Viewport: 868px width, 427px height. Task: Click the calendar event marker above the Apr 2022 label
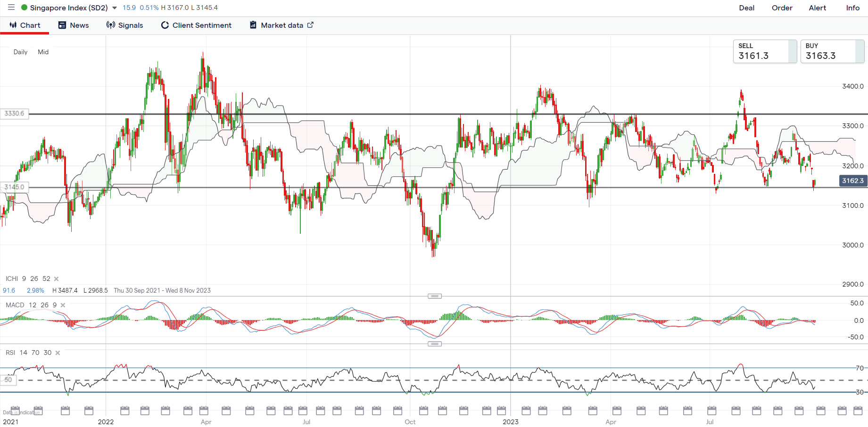point(204,411)
